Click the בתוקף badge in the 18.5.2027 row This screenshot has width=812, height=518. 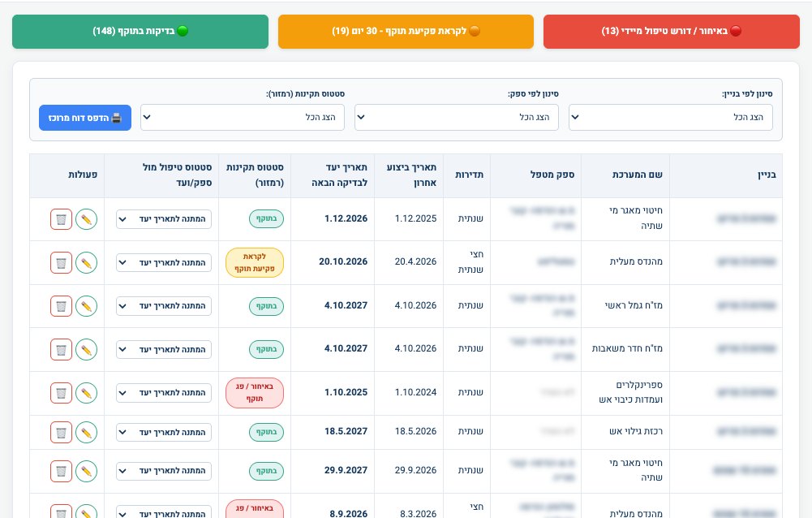pyautogui.click(x=266, y=432)
